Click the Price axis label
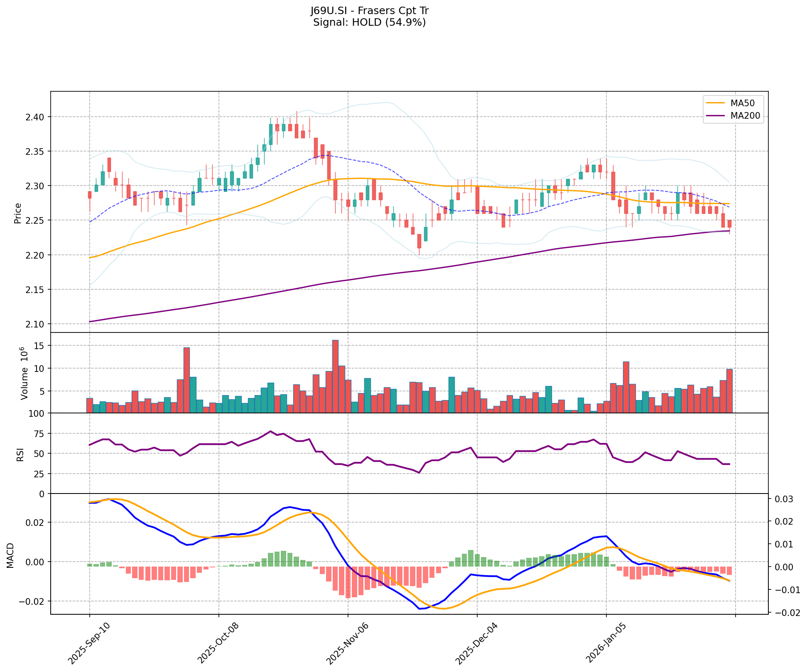 18,213
